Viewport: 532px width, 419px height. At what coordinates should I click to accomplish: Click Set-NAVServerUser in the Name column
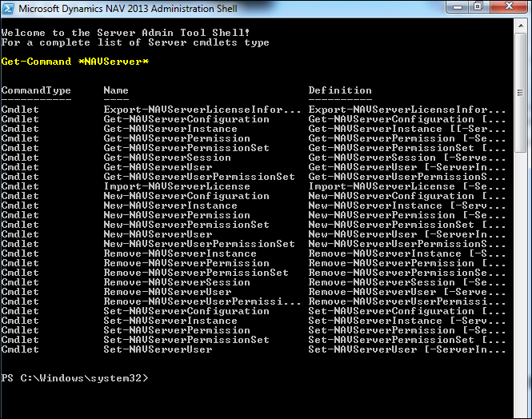pos(158,349)
